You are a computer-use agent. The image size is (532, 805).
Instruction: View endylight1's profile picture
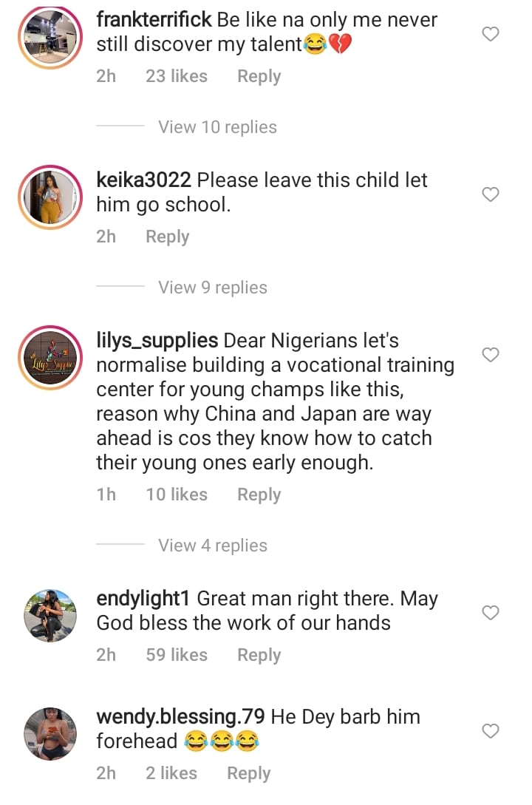tap(50, 615)
